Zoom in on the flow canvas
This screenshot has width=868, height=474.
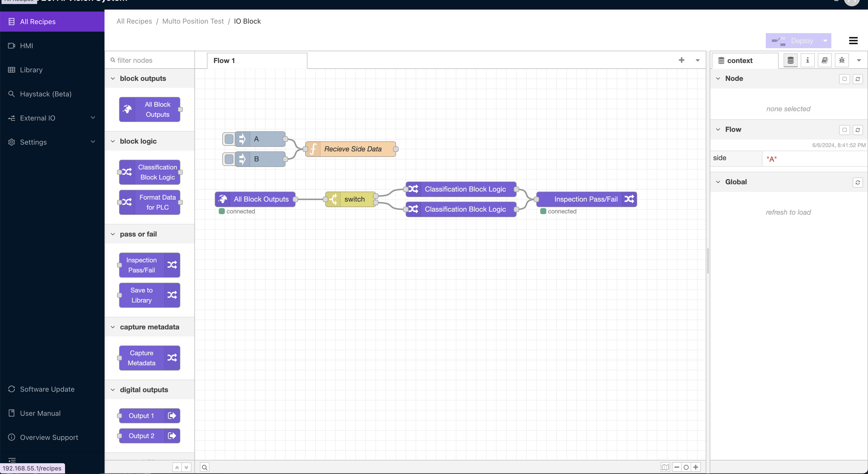(695, 467)
